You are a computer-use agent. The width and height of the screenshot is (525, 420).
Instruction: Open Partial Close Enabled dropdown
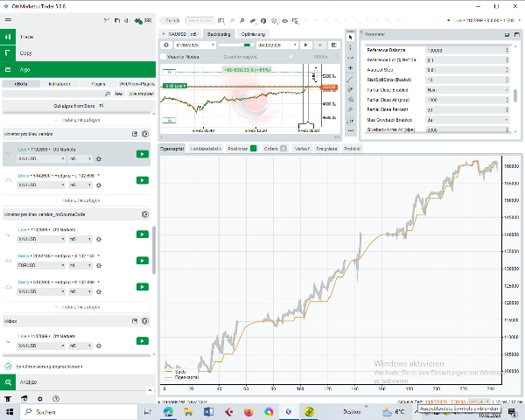click(468, 90)
